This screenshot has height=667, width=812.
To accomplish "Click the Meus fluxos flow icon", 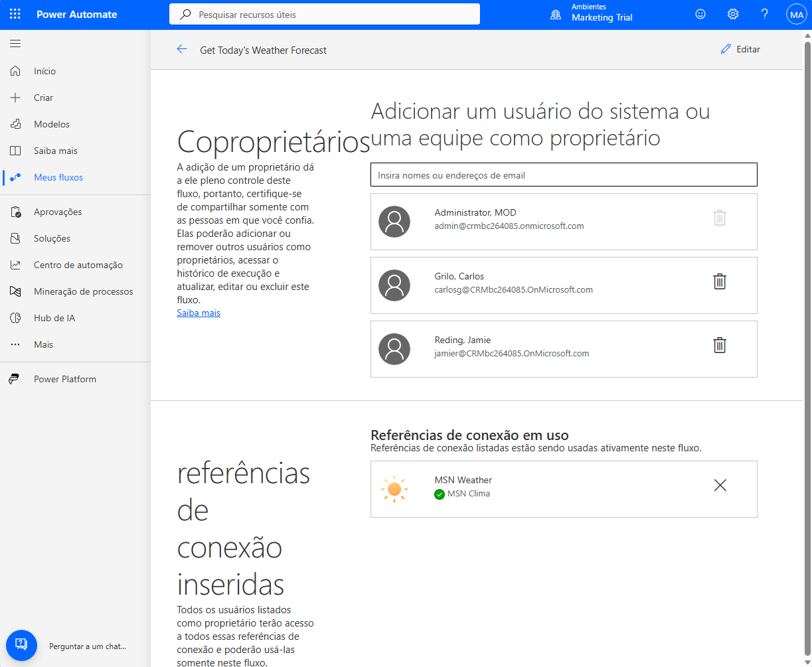I will click(16, 177).
